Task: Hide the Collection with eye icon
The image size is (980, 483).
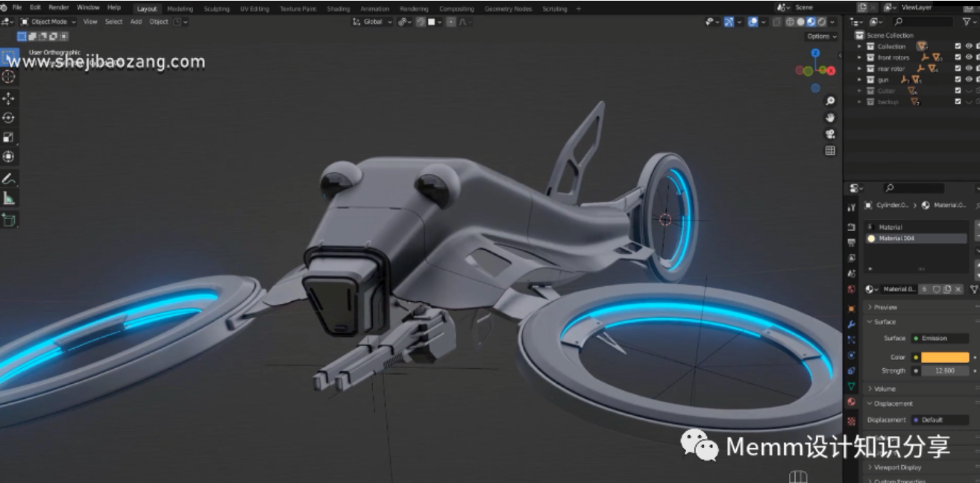Action: click(969, 46)
